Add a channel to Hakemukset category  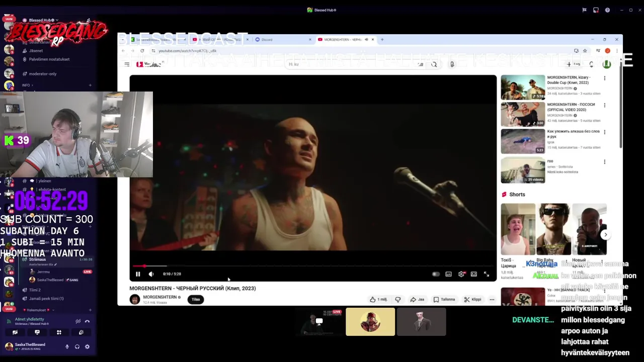[90, 310]
